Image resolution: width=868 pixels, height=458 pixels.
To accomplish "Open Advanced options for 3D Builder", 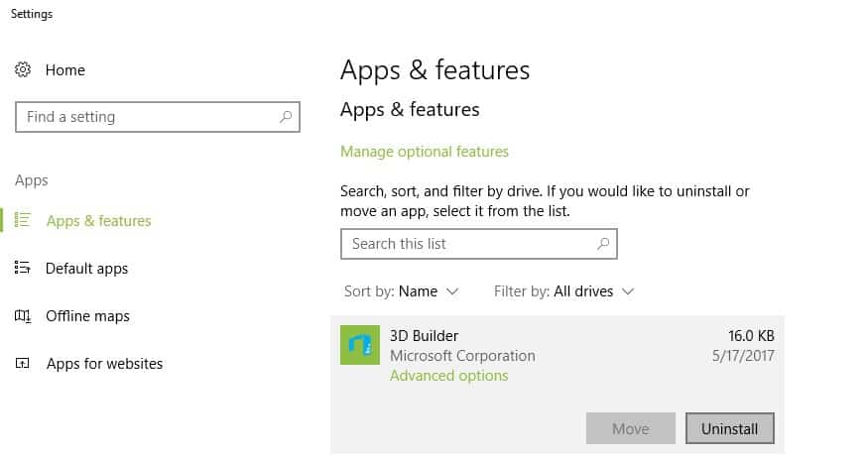I will (x=449, y=376).
